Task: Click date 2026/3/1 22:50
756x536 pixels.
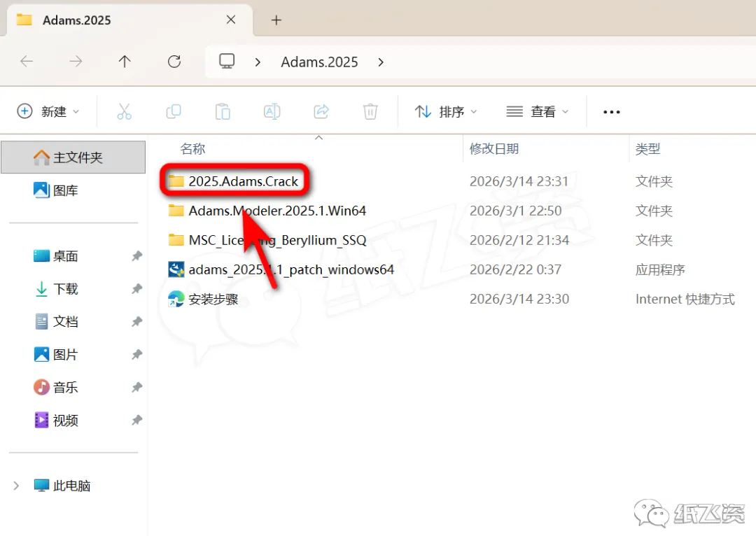Action: [x=515, y=211]
